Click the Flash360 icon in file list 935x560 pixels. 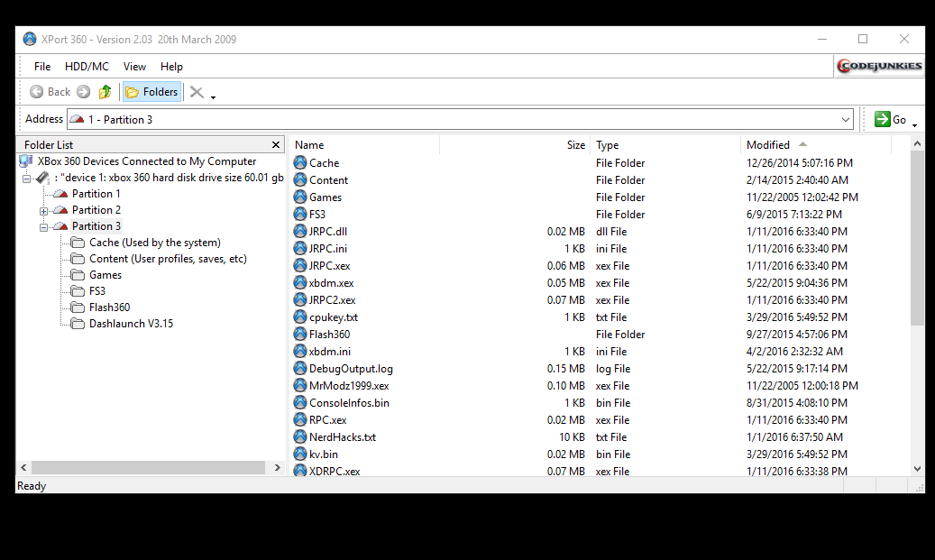point(300,334)
